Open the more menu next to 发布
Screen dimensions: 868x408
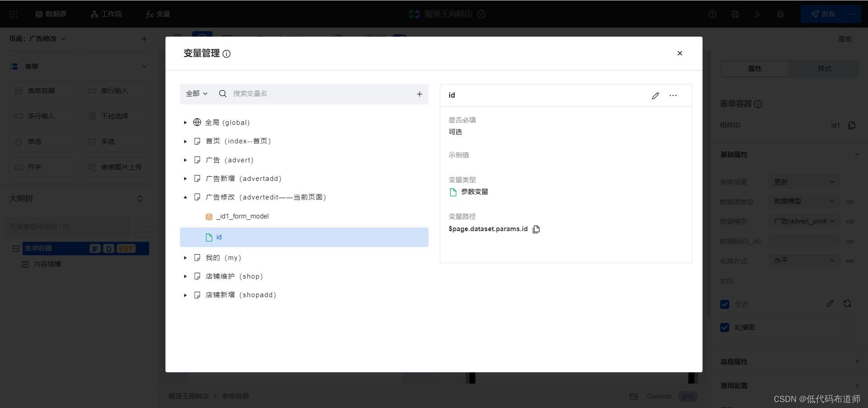click(852, 14)
